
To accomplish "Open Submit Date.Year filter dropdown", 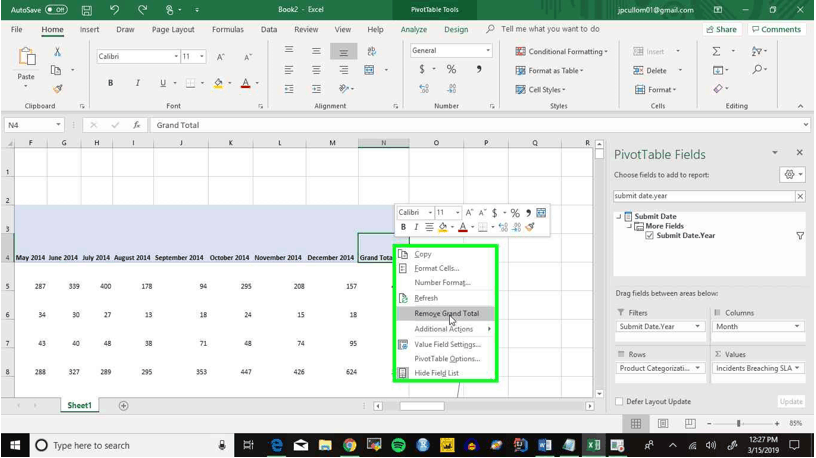I will coord(697,326).
